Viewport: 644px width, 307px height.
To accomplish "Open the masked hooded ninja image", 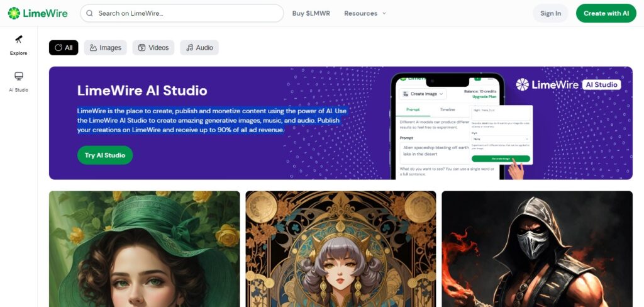I will [x=537, y=248].
